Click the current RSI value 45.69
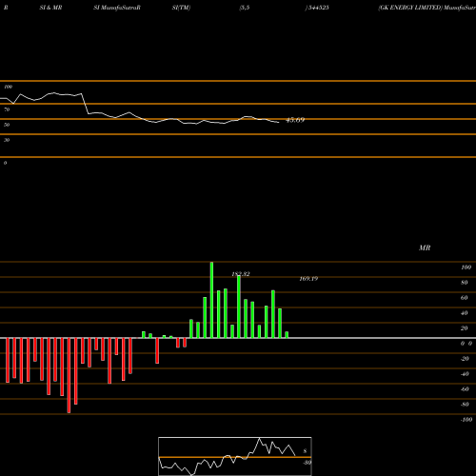 [295, 120]
